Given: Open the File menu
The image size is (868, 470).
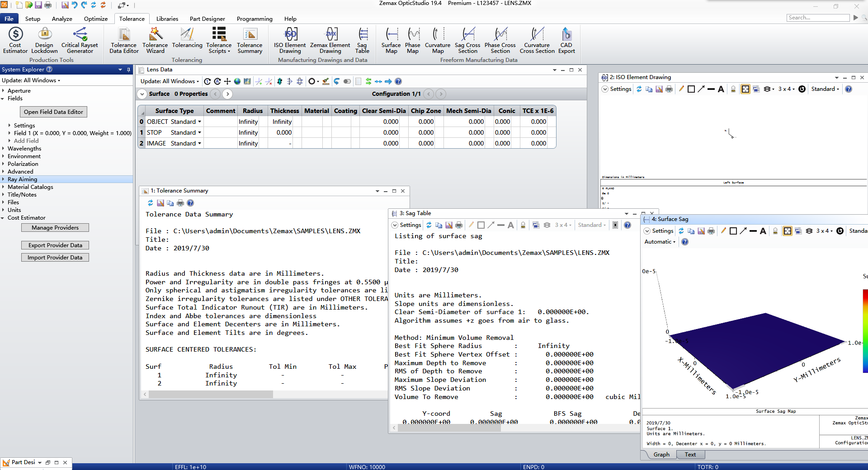Looking at the screenshot, I should [9, 19].
